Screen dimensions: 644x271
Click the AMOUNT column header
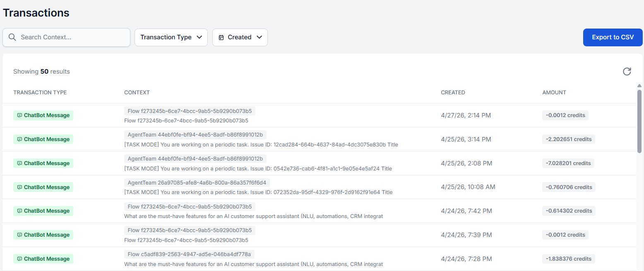pyautogui.click(x=554, y=93)
